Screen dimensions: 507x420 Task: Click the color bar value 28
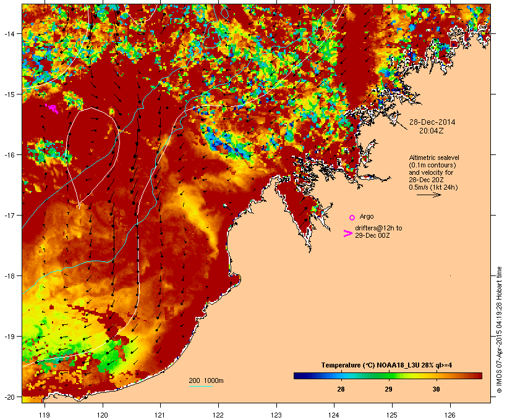341,389
